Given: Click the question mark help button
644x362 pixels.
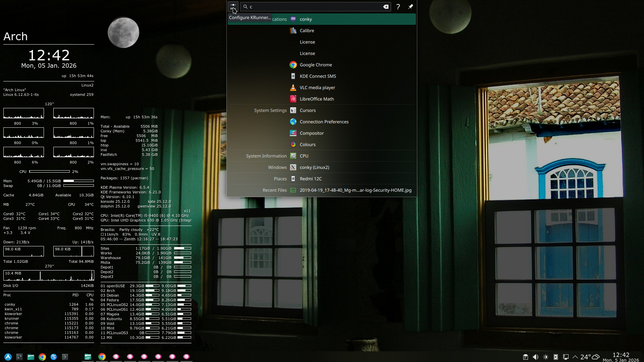Looking at the screenshot, I should coord(398,7).
